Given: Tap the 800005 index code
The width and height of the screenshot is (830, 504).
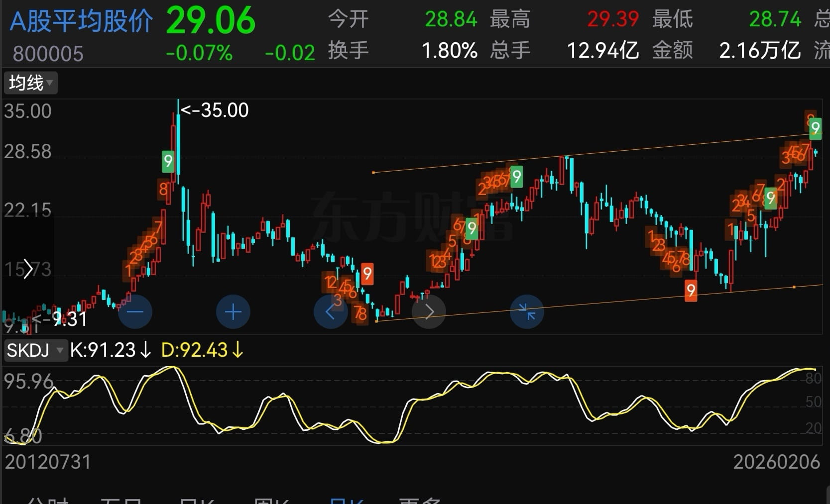Looking at the screenshot, I should [48, 54].
